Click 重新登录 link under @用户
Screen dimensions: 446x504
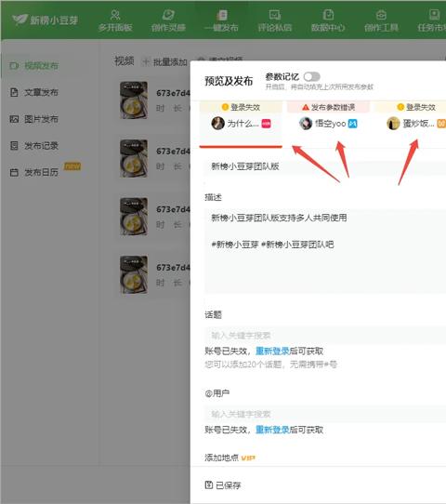click(x=272, y=430)
